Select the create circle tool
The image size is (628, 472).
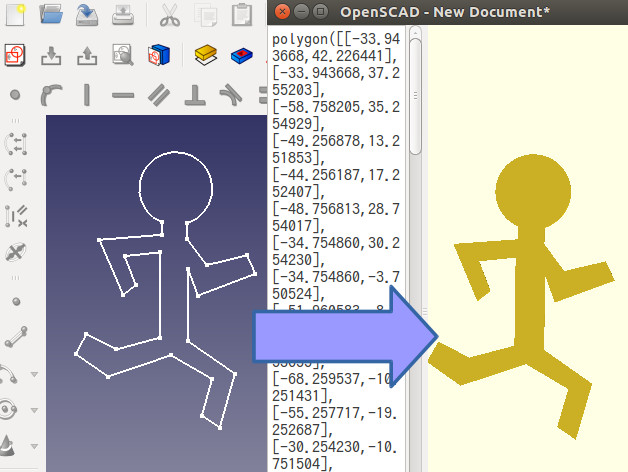click(9, 410)
